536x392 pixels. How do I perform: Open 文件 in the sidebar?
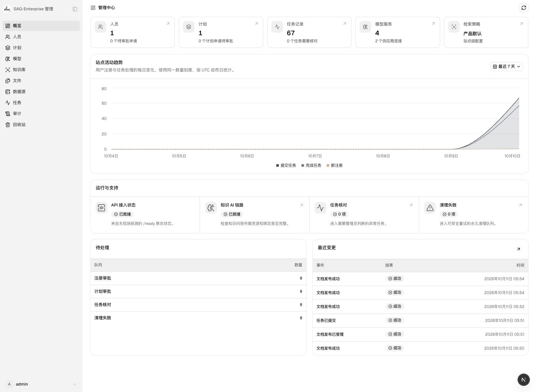tap(41, 81)
